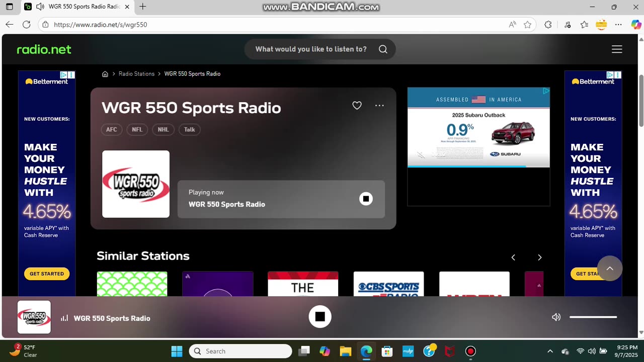Image resolution: width=644 pixels, height=362 pixels.
Task: Click the AdChoices icon on the Subaru ad
Action: click(546, 91)
